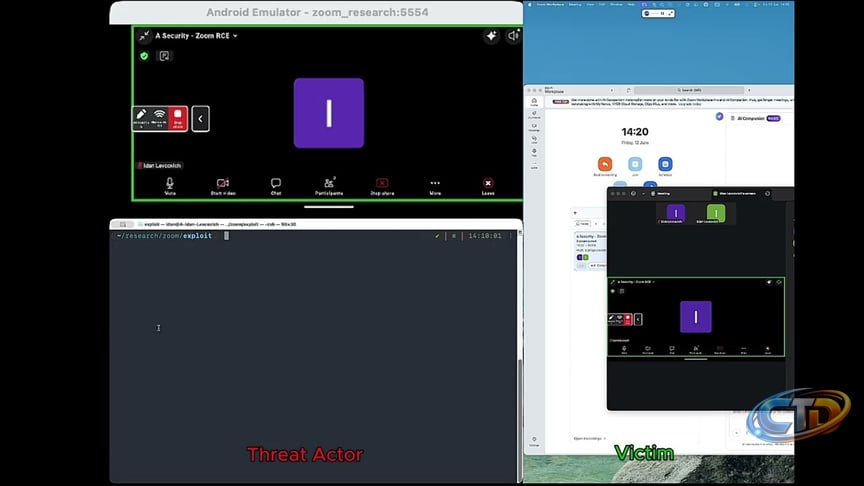Open the Upgrade today link in the banner
The height and width of the screenshot is (486, 864).
tap(689, 104)
